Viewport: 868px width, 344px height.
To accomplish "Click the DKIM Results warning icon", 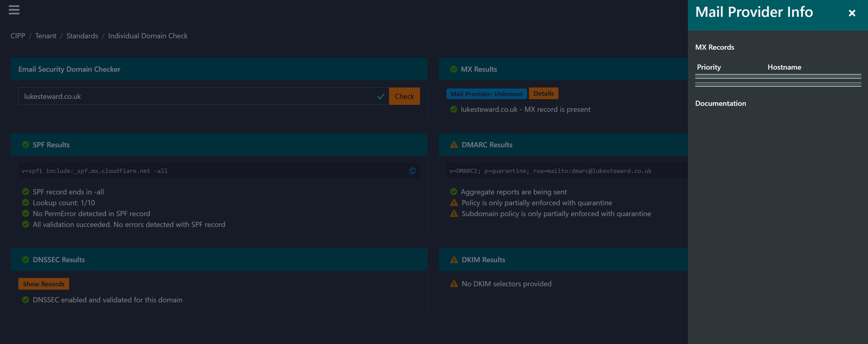I will pyautogui.click(x=454, y=260).
